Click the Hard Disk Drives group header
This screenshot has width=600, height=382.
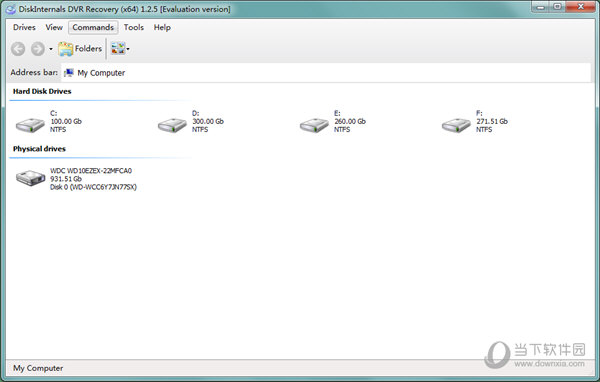42,91
